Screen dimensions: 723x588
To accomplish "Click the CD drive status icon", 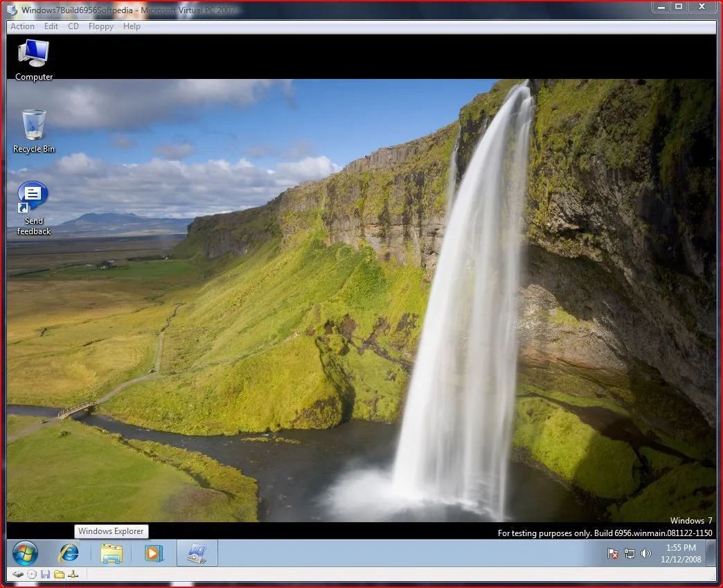I will point(31,573).
